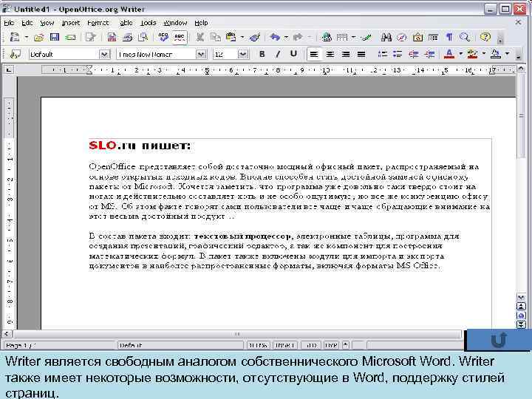Open the Tools menu

point(149,23)
